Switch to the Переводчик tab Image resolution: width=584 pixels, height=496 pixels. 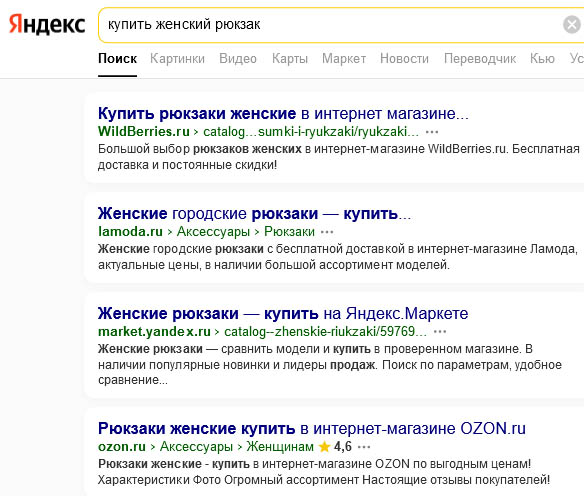pyautogui.click(x=480, y=59)
